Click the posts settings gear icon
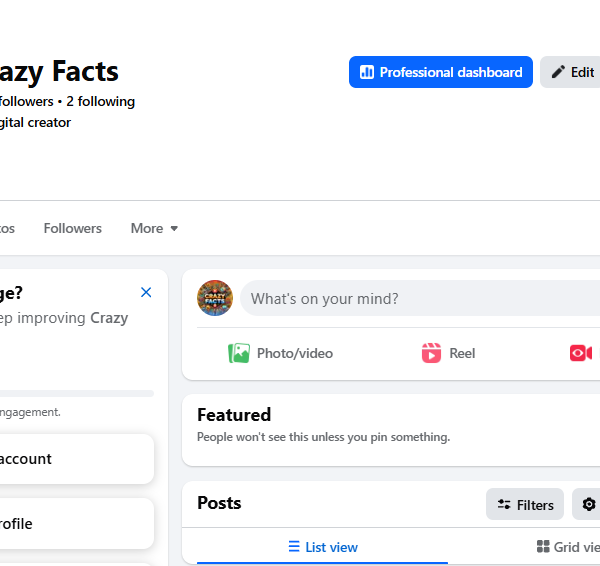The image size is (600, 566). pyautogui.click(x=589, y=504)
